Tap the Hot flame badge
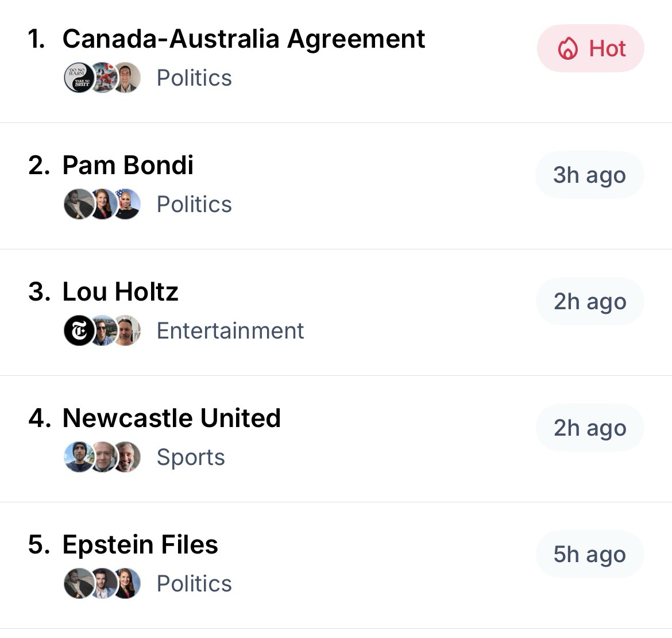The height and width of the screenshot is (638, 672). 590,48
